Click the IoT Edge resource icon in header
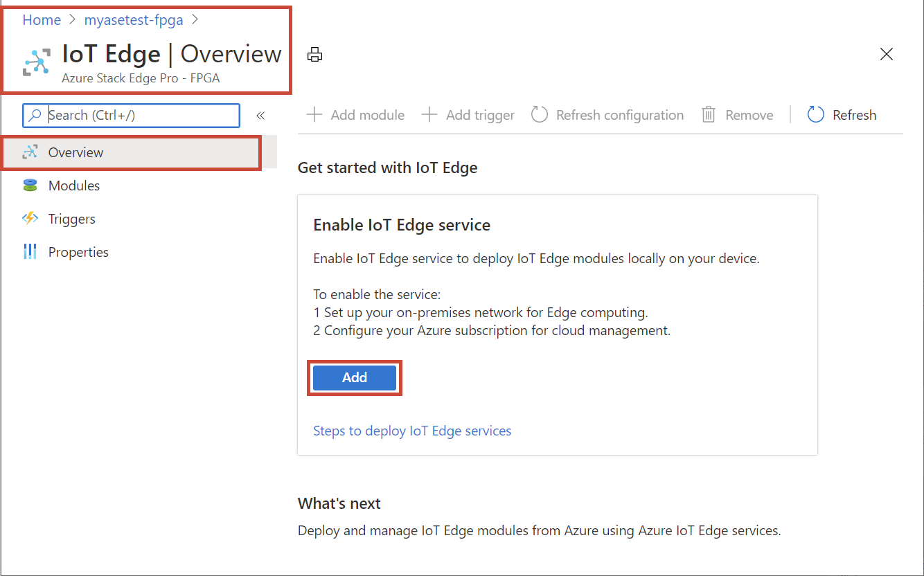Viewport: 924px width, 576px height. coord(36,62)
